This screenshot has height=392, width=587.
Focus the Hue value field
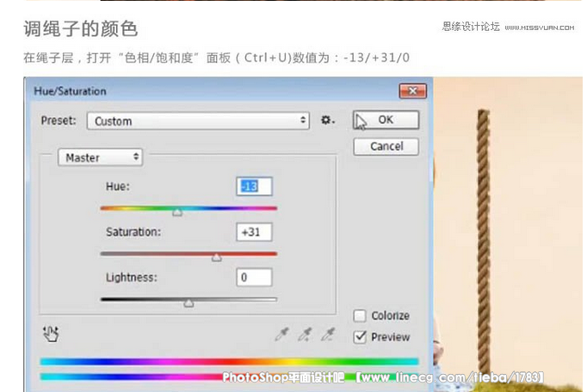pos(254,187)
